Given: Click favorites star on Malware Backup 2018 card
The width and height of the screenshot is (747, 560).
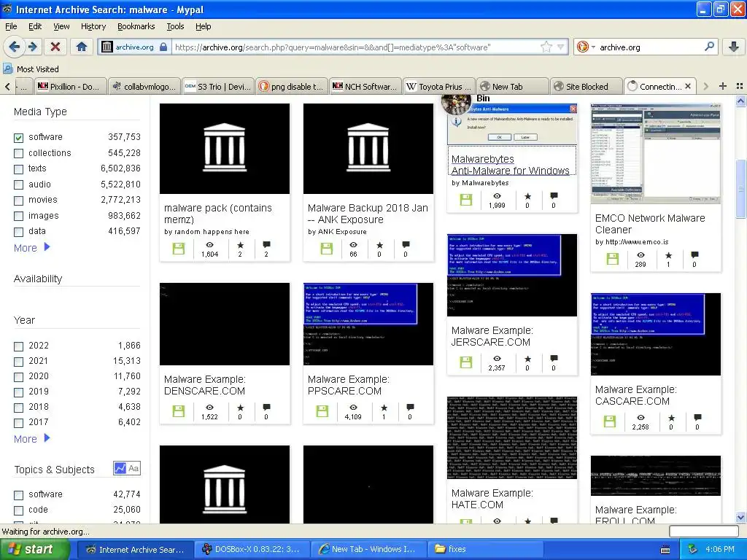Looking at the screenshot, I should [x=379, y=245].
